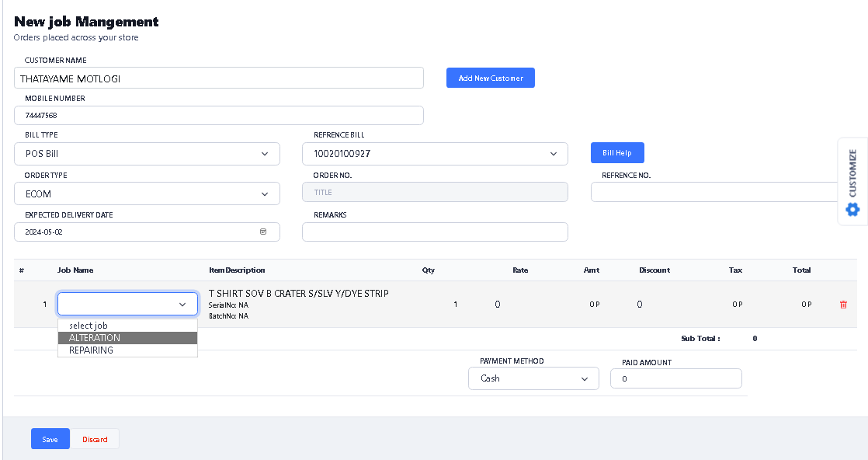Focus the Refrence No. input
The height and width of the screenshot is (460, 868).
(x=714, y=192)
